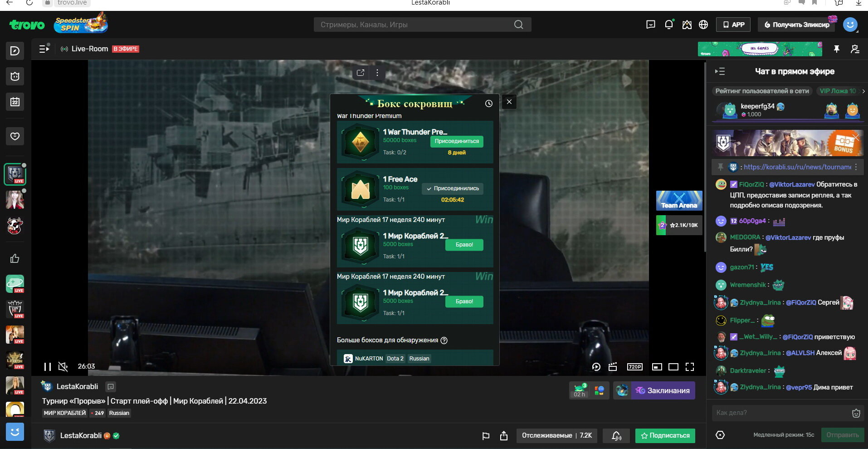The width and height of the screenshot is (868, 449).
Task: Click the notification bell icon in header
Action: (x=668, y=25)
